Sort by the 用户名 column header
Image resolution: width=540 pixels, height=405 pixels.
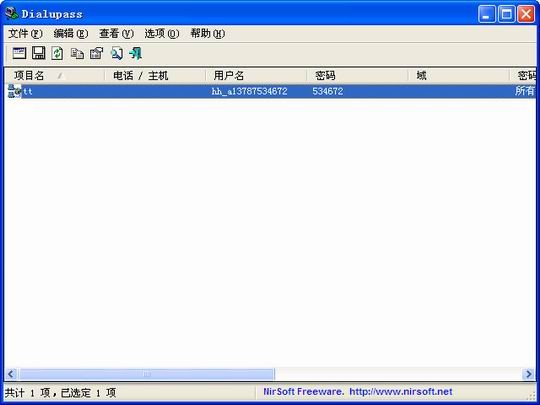click(x=256, y=75)
